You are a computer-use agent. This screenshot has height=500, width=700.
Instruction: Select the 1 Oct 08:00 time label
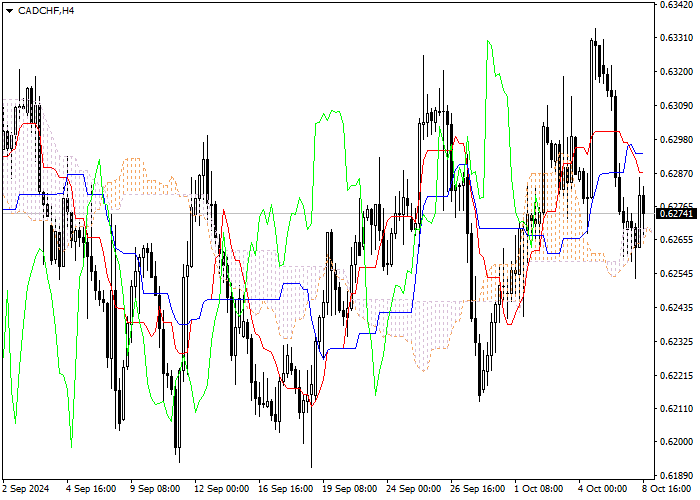click(x=539, y=488)
